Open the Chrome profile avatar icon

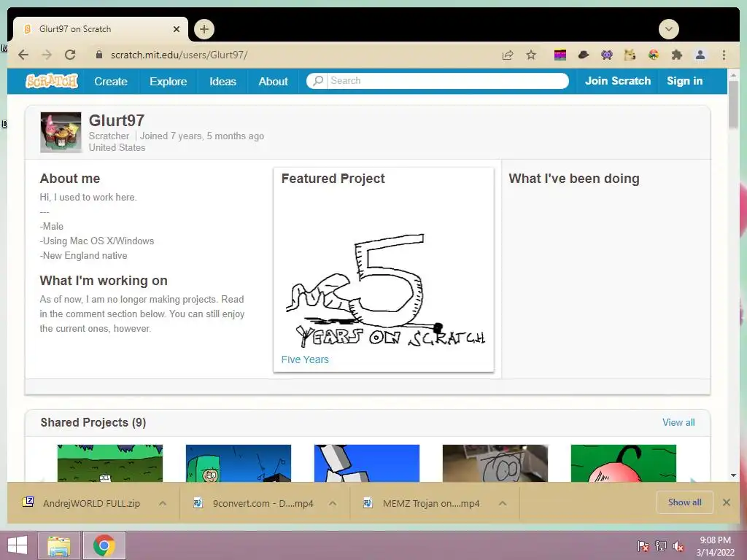[700, 55]
